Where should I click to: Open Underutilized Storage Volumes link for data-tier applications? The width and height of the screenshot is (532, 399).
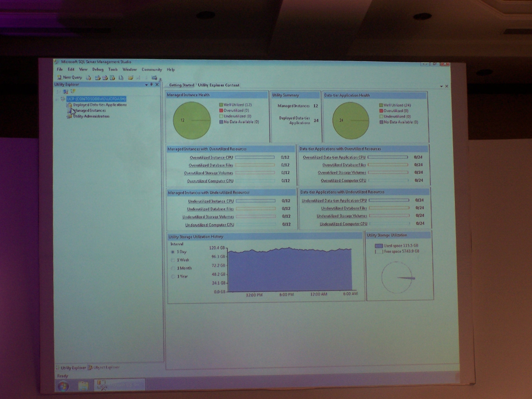click(x=342, y=216)
